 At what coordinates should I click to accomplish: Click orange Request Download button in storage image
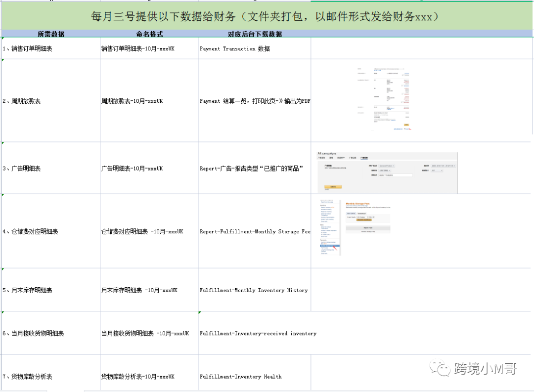click(x=363, y=219)
